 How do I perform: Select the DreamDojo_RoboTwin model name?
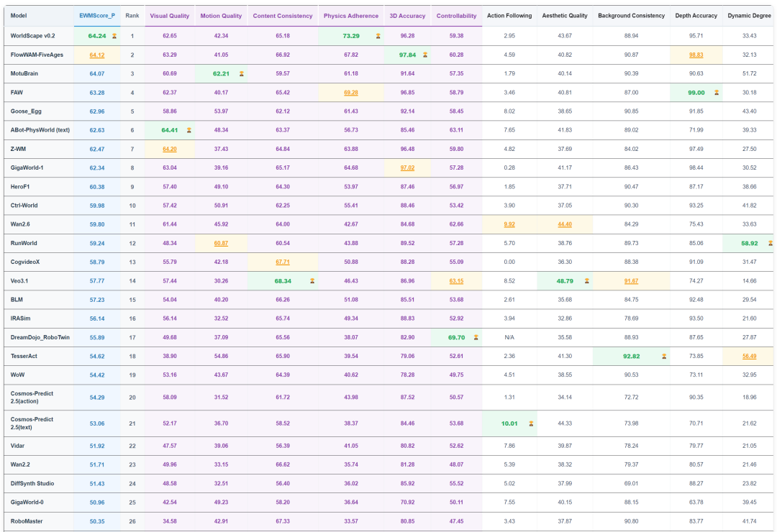coord(40,337)
